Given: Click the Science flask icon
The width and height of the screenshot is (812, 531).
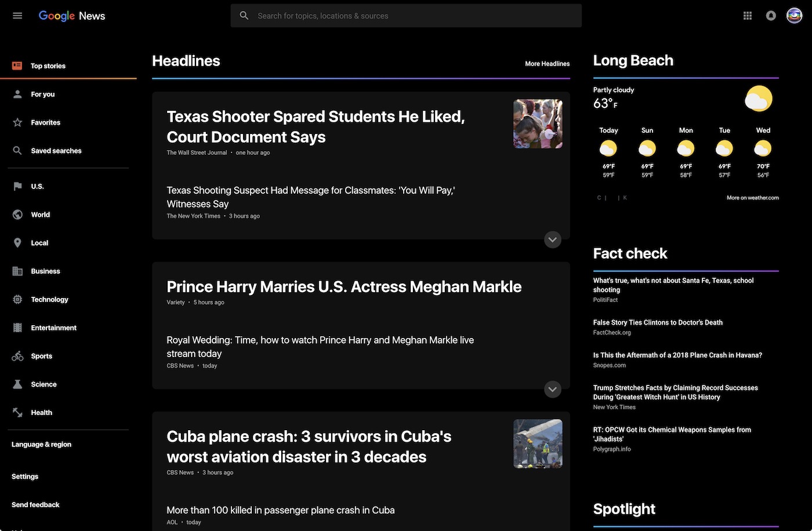Looking at the screenshot, I should tap(17, 384).
